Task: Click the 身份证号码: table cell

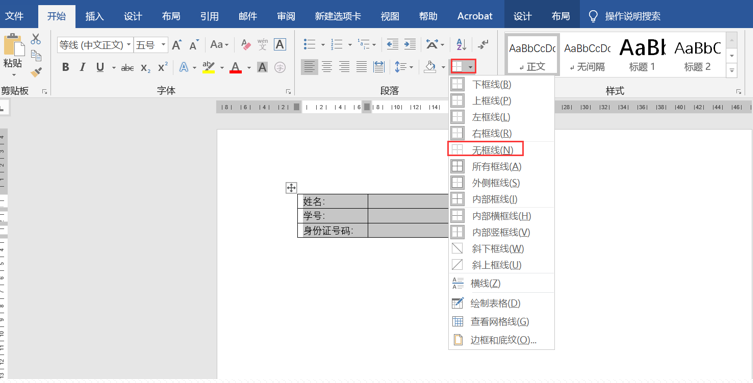Action: [333, 230]
